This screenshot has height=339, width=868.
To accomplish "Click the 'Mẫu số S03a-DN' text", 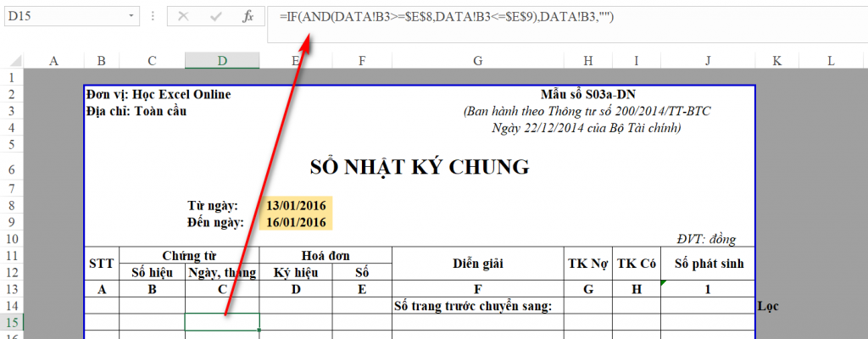I will click(x=588, y=94).
